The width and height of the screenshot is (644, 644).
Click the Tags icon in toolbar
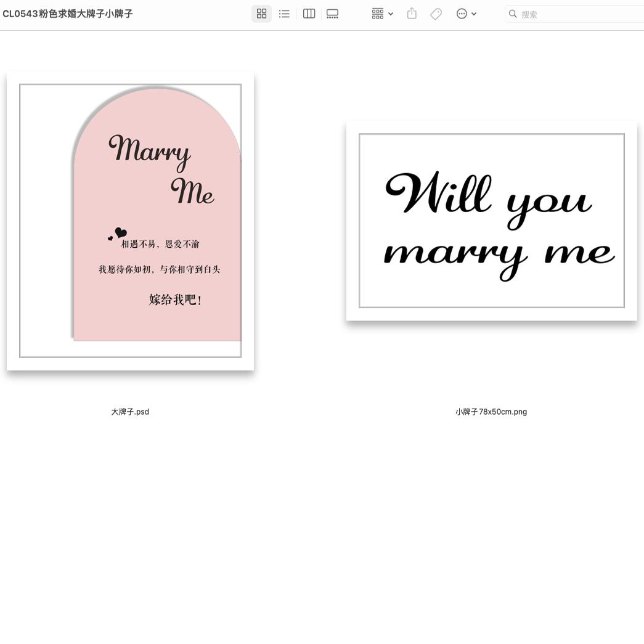(436, 14)
